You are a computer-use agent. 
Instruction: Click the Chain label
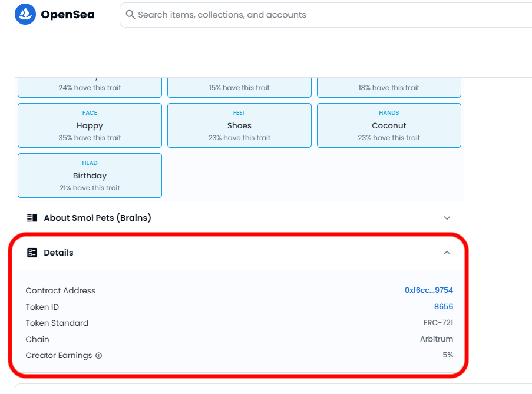pos(37,339)
